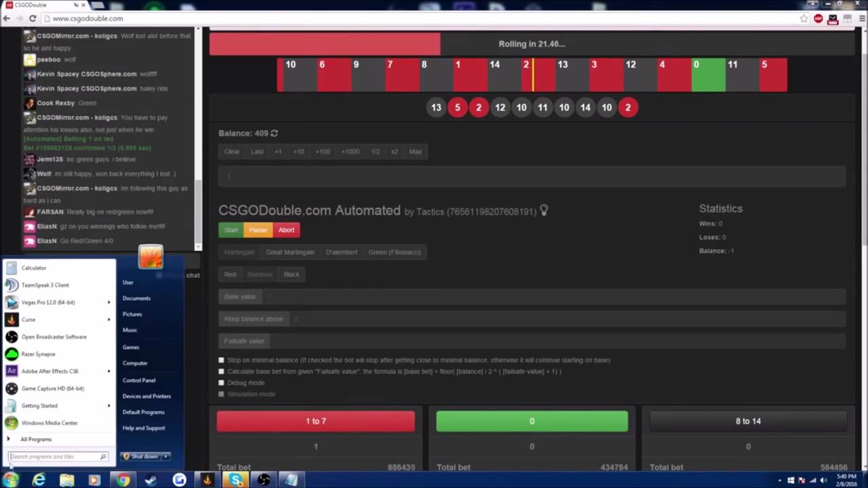
Task: Open the Windows Start orb
Action: pyautogui.click(x=11, y=480)
